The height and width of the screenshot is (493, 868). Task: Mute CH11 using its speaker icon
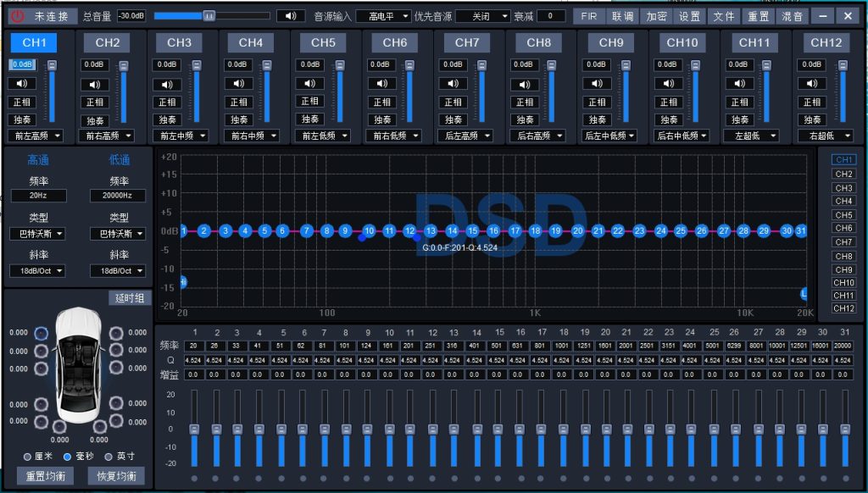pyautogui.click(x=739, y=84)
